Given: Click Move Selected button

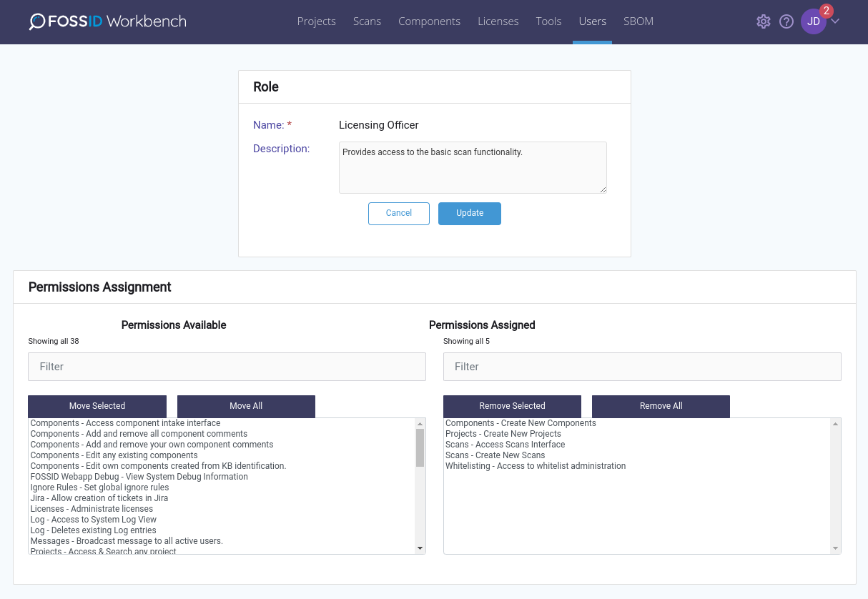Looking at the screenshot, I should tap(97, 406).
